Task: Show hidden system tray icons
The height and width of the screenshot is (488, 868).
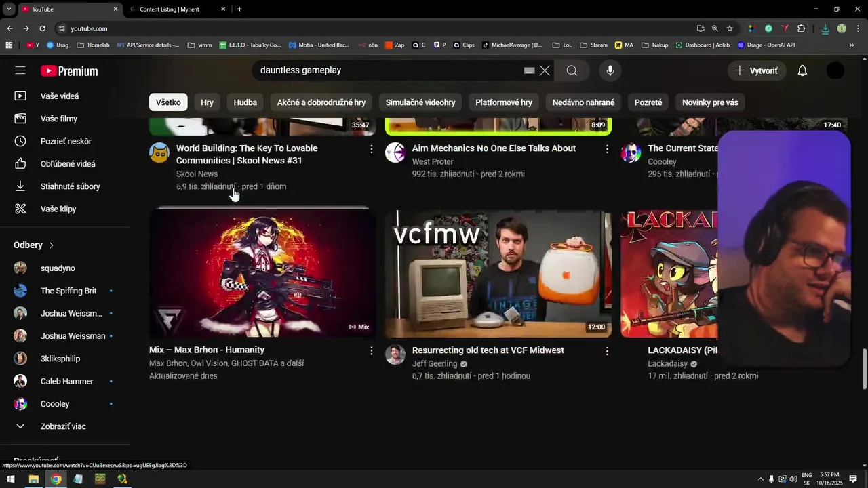Action: [760, 479]
